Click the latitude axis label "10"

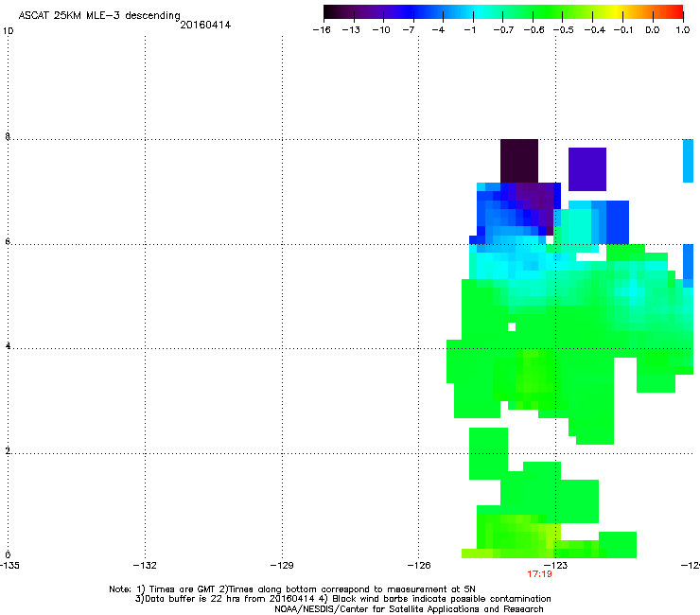(8, 31)
